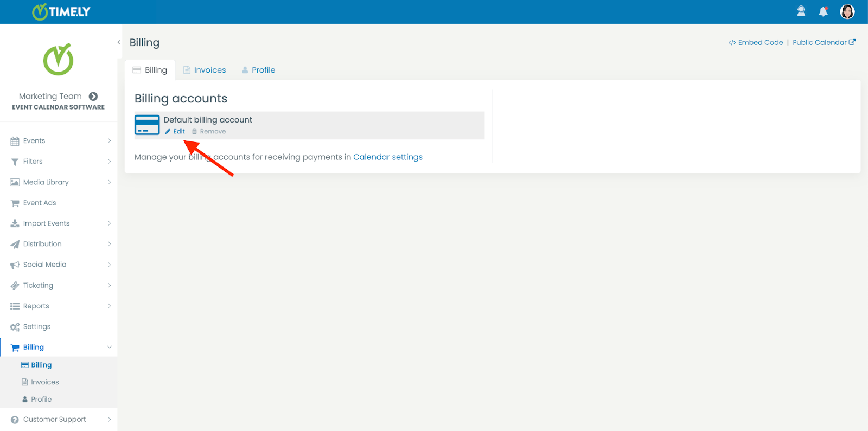Expand the Events menu chevron
The width and height of the screenshot is (868, 431).
pos(109,140)
